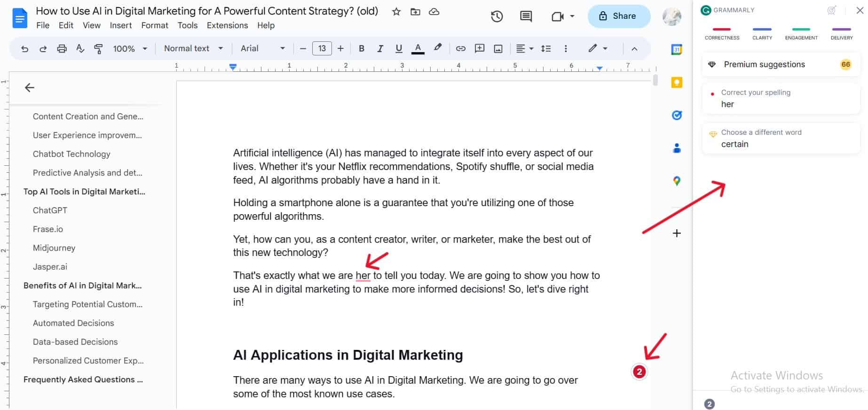The image size is (868, 410).
Task: Decrease the font size
Action: click(x=303, y=48)
